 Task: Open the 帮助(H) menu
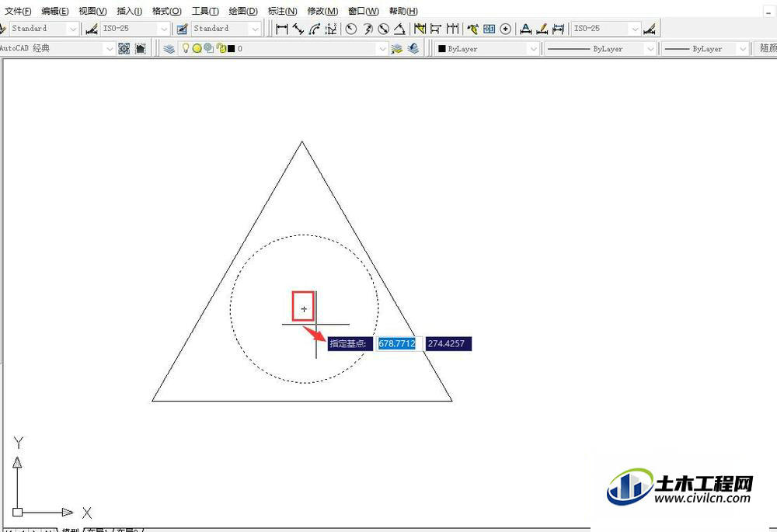click(x=403, y=11)
